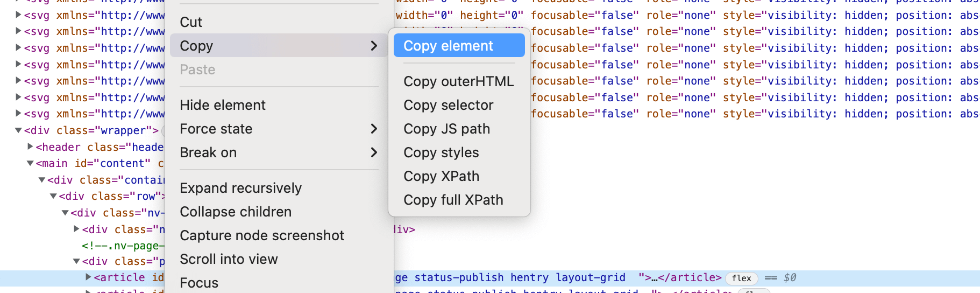Collapse the main id="content" node triangle
The width and height of the screenshot is (980, 293).
click(x=30, y=163)
